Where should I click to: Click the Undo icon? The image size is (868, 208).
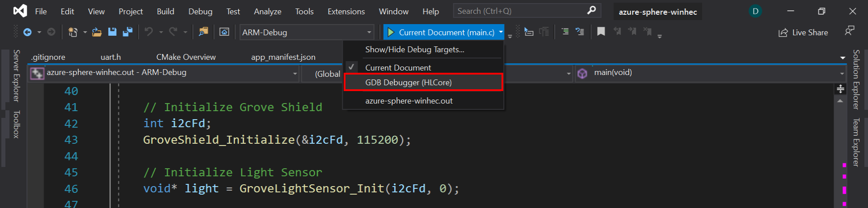pyautogui.click(x=148, y=32)
